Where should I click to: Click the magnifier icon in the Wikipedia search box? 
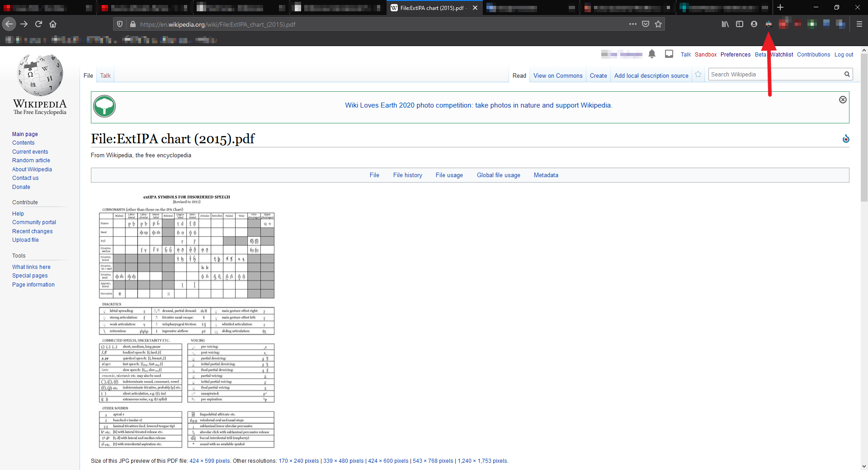coord(847,74)
